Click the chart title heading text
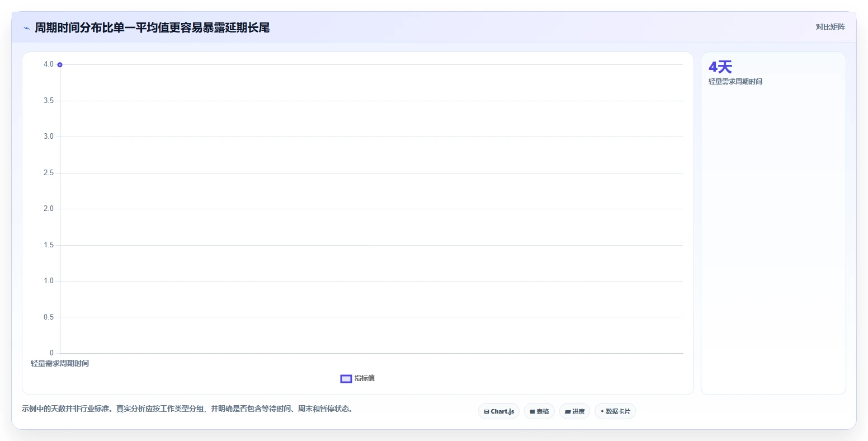868x441 pixels. (x=152, y=28)
